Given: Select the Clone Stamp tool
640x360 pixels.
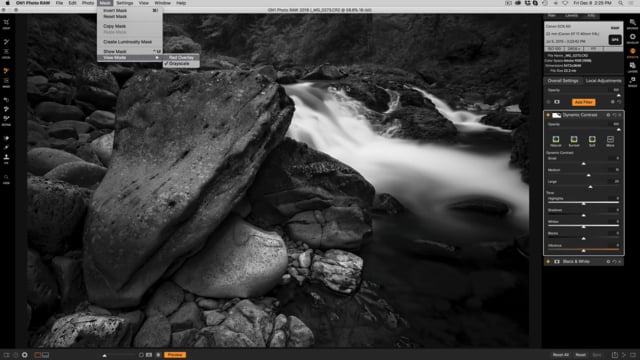Looking at the screenshot, I should pos(6,157).
